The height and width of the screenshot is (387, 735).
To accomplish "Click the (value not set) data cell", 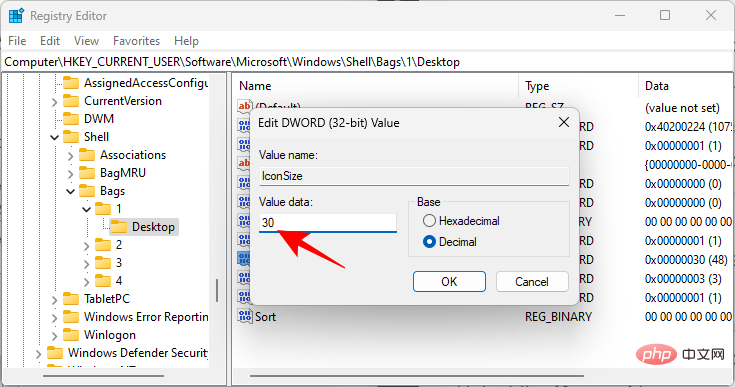I will click(x=682, y=108).
